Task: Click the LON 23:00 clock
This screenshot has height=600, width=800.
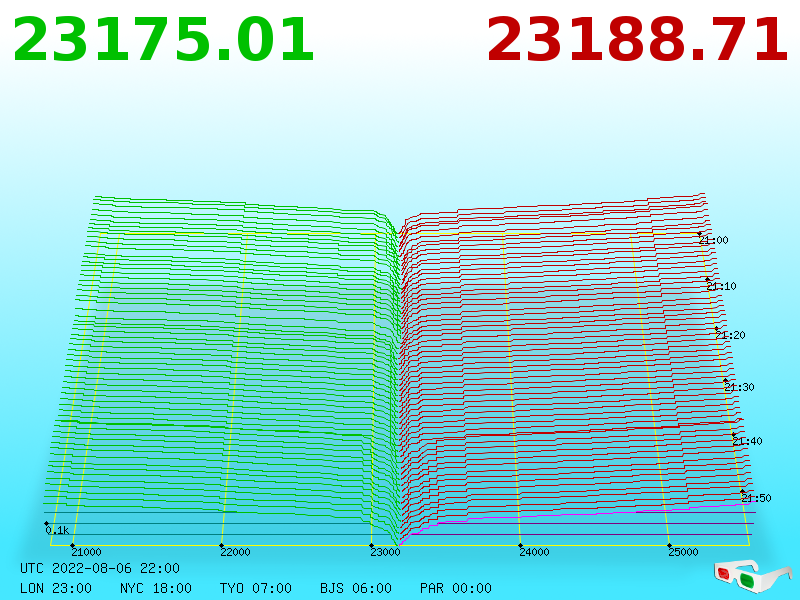Action: [56, 588]
